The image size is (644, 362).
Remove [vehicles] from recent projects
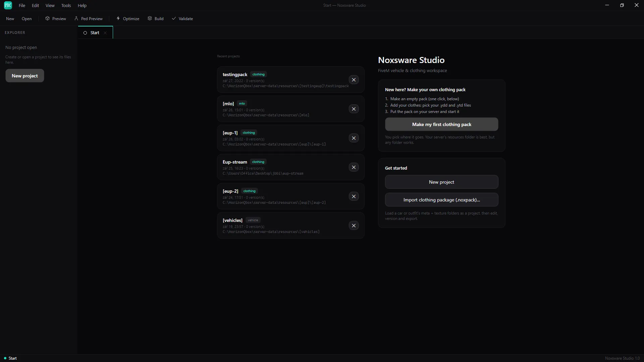tap(354, 226)
